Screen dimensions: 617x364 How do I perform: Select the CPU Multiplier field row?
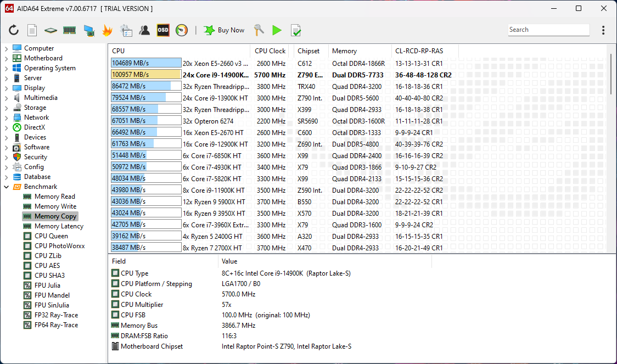click(271, 305)
